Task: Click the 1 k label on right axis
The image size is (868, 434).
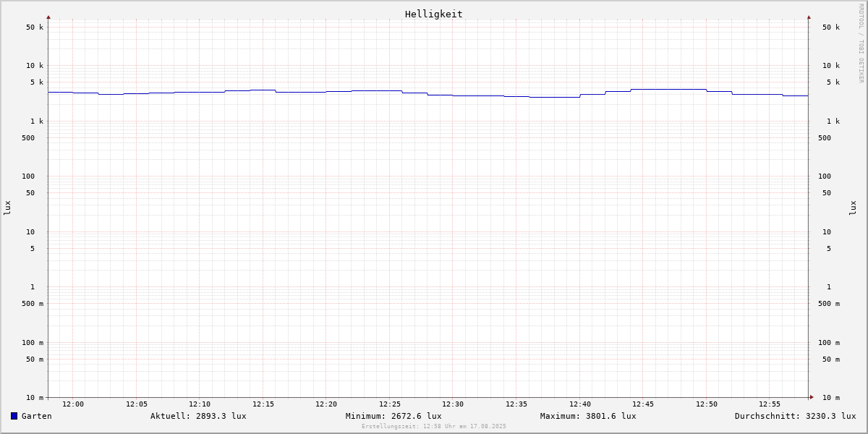Action: click(833, 122)
